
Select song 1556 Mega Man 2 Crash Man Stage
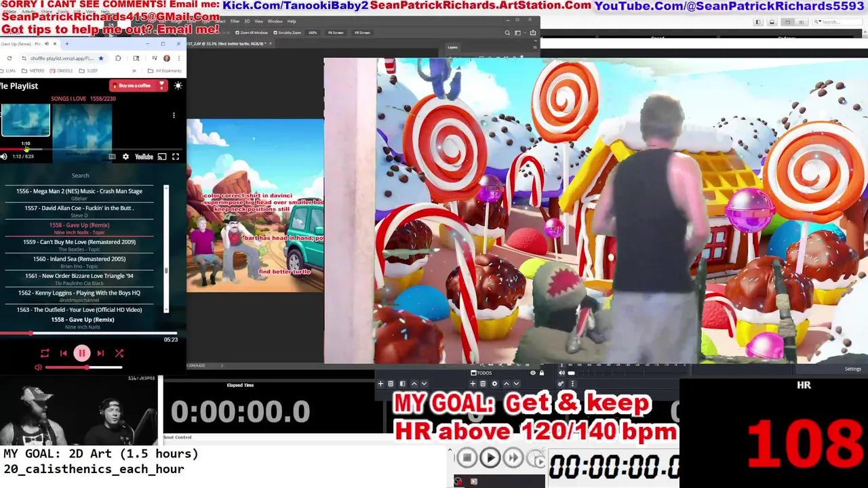79,194
